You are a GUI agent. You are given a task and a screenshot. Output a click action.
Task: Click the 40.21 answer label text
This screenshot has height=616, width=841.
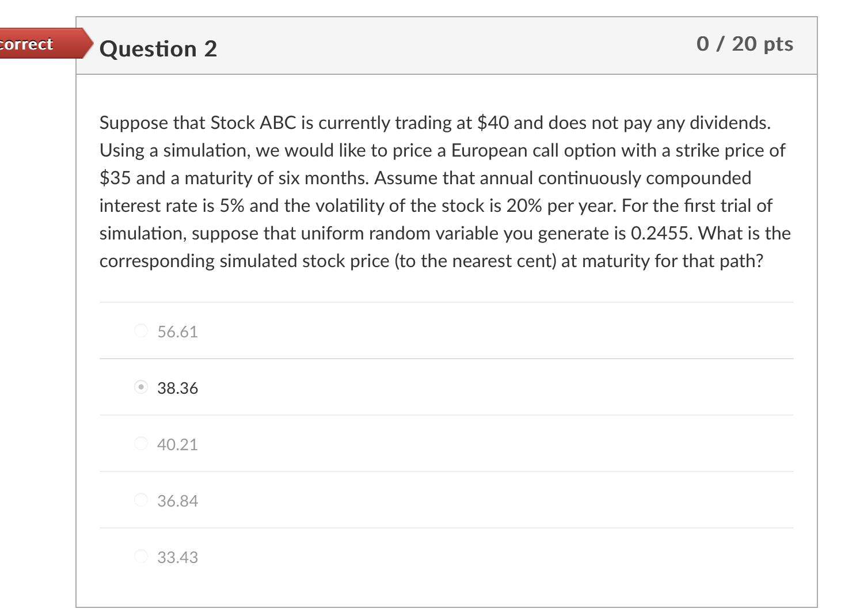[x=177, y=445]
